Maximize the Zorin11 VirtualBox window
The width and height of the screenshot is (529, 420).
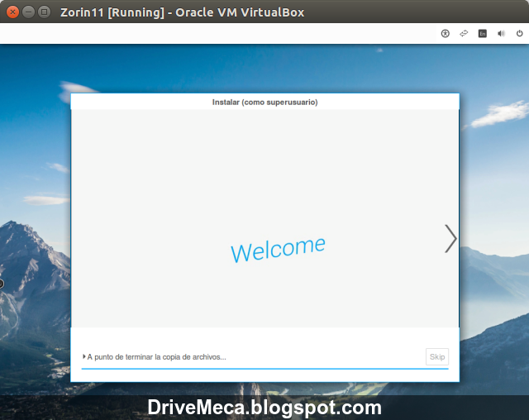[x=44, y=12]
